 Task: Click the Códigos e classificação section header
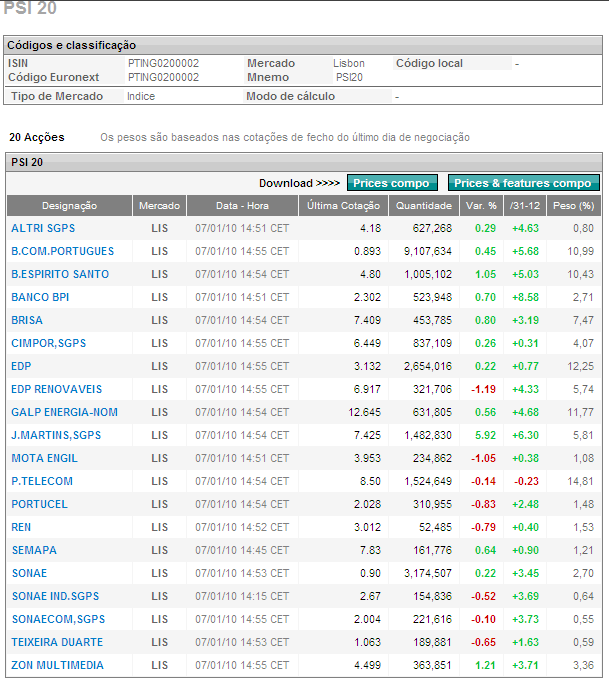pos(303,45)
